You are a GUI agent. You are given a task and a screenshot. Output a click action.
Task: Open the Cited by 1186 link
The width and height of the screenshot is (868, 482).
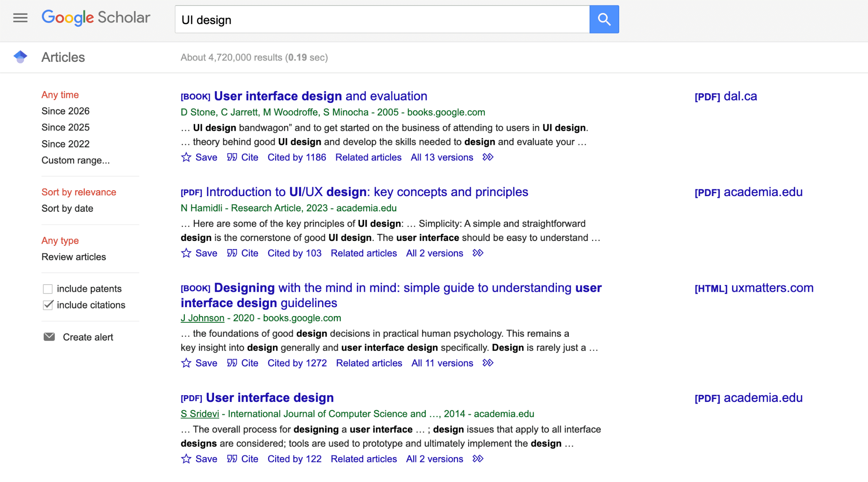point(297,158)
